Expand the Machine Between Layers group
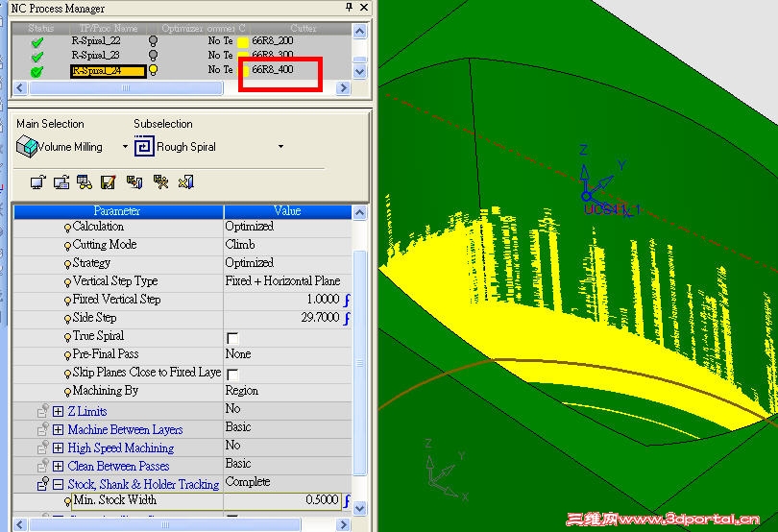This screenshot has width=778, height=532. click(58, 430)
